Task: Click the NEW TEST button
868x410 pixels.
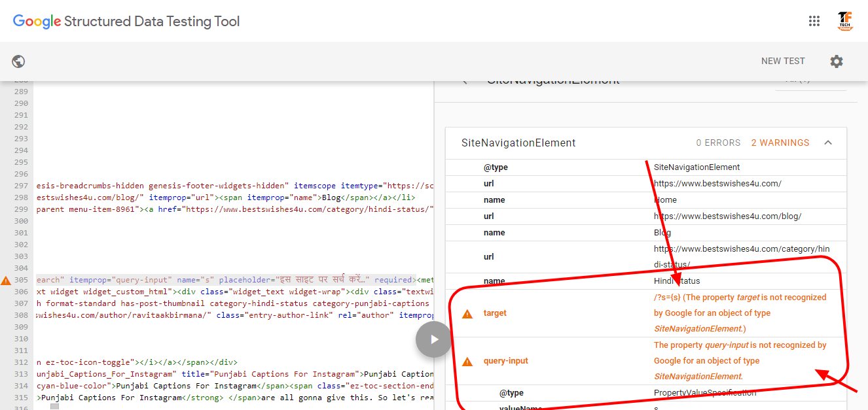Action: coord(783,61)
